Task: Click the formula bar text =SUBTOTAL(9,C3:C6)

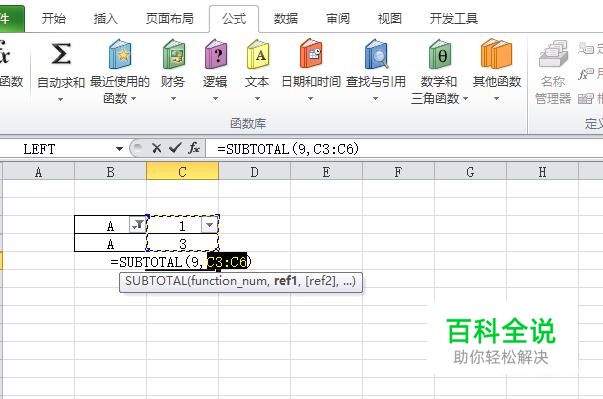Action: click(x=288, y=149)
